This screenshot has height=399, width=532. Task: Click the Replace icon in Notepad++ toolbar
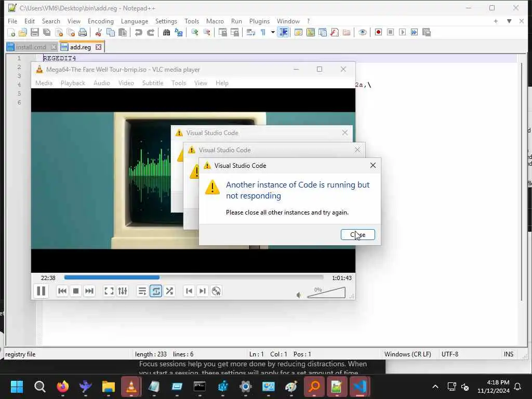tap(179, 33)
